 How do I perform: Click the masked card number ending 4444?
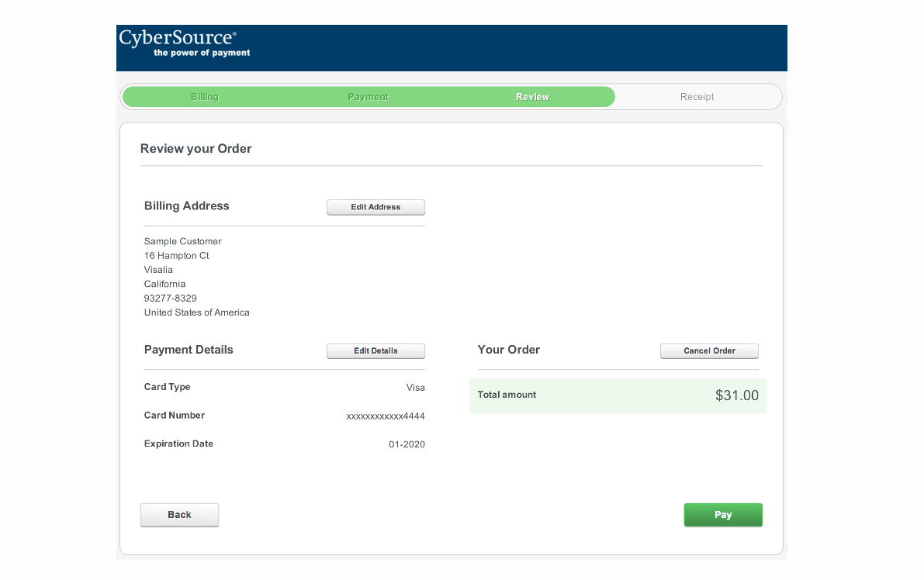tap(385, 416)
